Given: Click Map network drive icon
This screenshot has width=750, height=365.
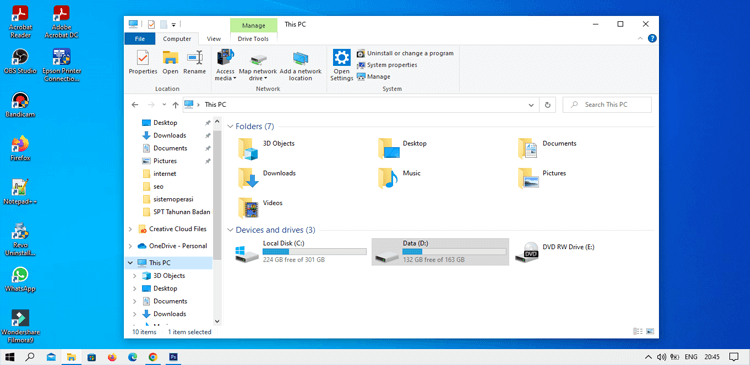Looking at the screenshot, I should point(258,65).
